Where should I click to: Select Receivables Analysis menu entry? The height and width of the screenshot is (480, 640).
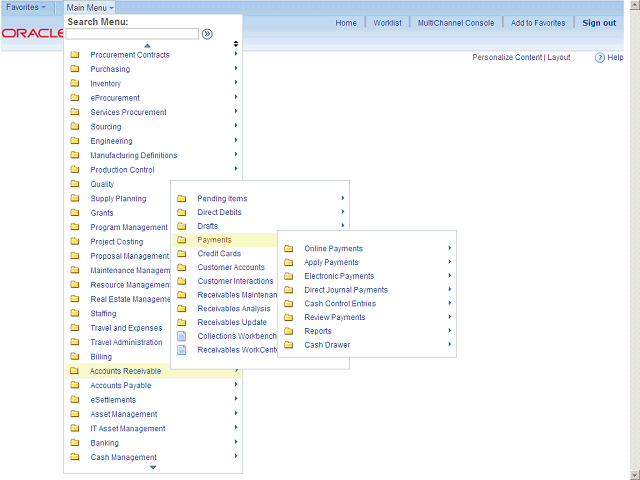click(x=234, y=309)
